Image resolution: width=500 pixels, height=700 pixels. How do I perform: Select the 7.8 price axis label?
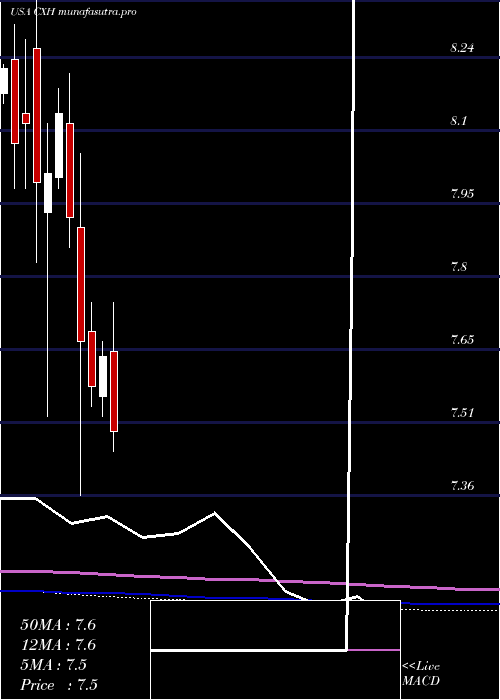click(x=460, y=267)
